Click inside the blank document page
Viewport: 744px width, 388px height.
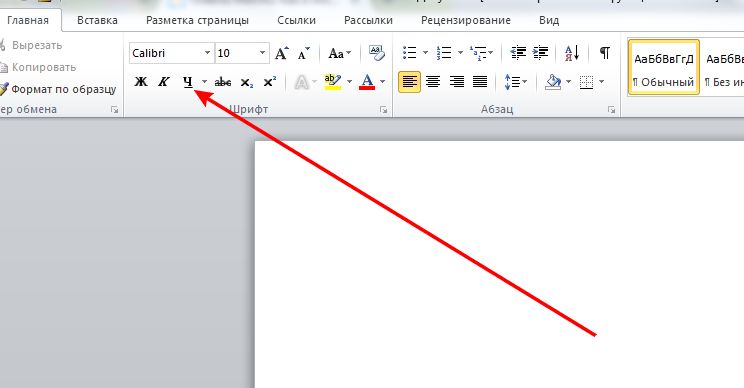click(x=499, y=264)
